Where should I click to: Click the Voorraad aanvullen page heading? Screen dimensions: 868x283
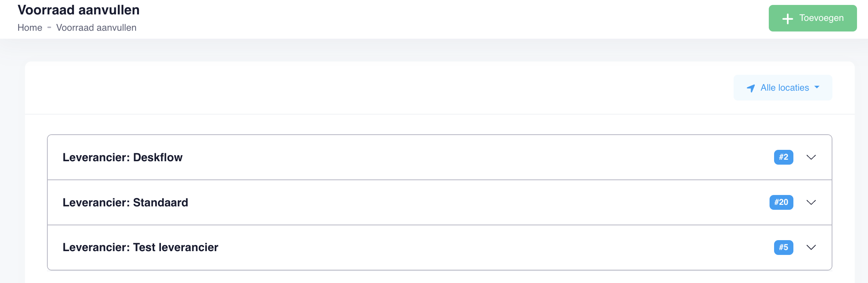tap(78, 10)
